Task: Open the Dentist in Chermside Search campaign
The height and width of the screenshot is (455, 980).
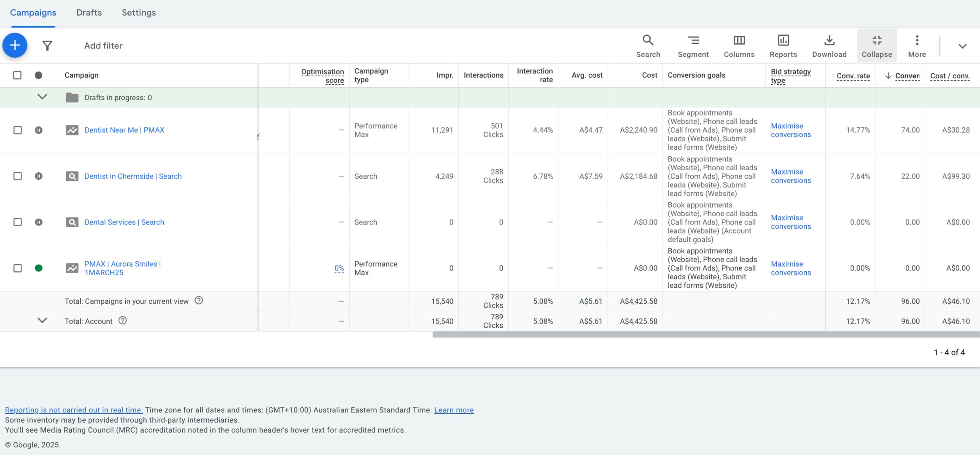Action: coord(133,176)
